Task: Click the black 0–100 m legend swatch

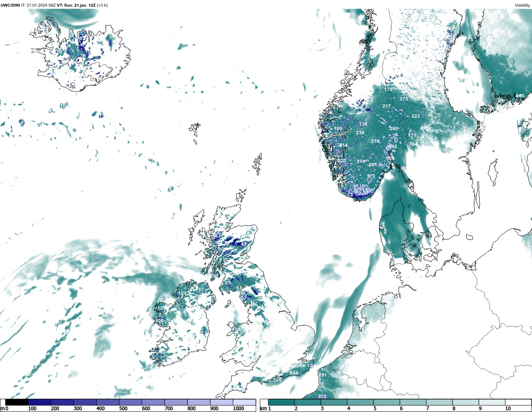Action: click(x=17, y=402)
